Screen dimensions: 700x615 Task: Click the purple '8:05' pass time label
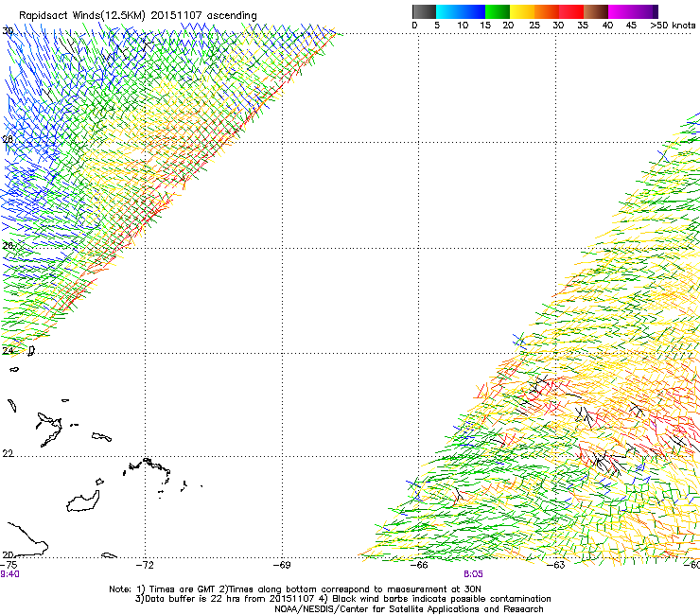(x=473, y=574)
